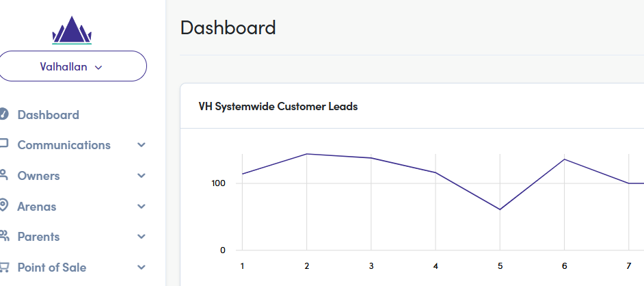Click x-axis label 7
Viewport: 644px width, 286px height.
click(629, 266)
